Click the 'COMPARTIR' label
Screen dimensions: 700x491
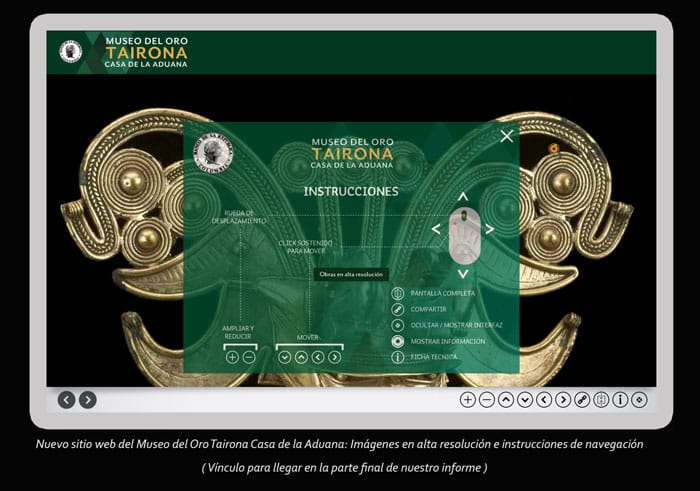[x=429, y=309]
